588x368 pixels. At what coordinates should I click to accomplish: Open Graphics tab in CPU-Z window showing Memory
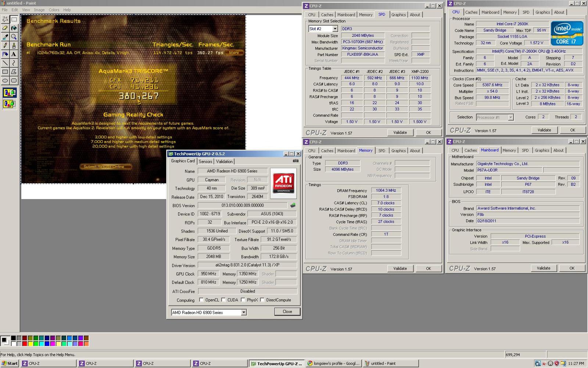[398, 151]
